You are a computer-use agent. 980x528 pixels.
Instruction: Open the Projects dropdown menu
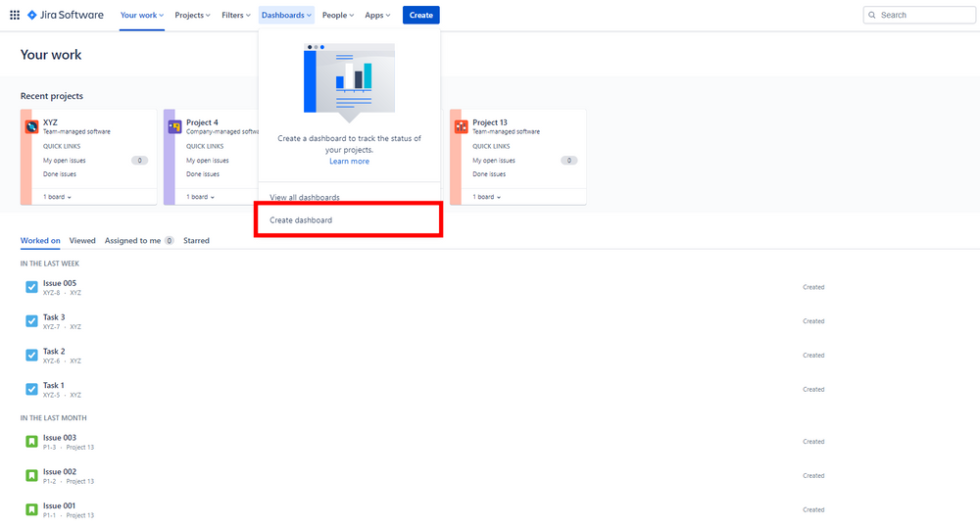(192, 15)
